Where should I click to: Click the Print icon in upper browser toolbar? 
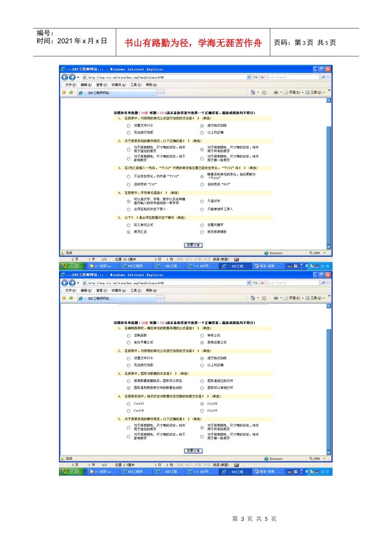click(x=276, y=92)
